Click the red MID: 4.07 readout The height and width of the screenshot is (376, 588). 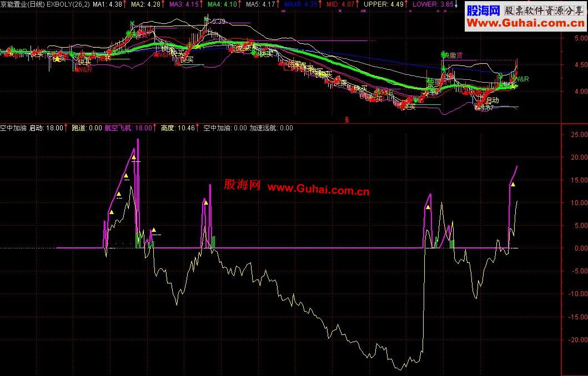coord(340,4)
